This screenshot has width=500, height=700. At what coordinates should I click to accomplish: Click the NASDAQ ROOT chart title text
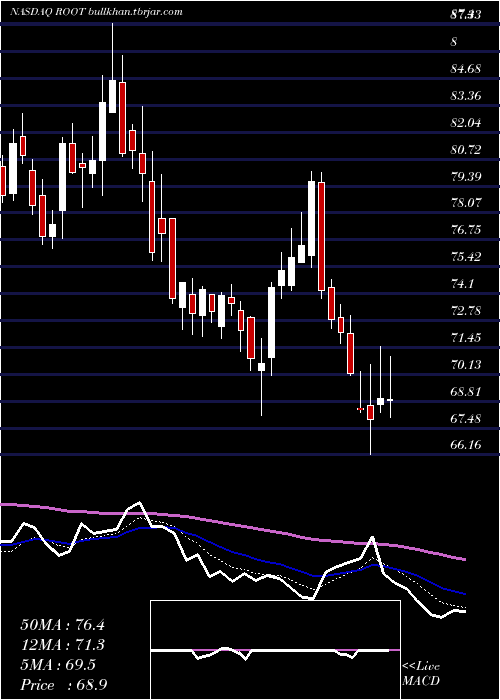coord(96,12)
